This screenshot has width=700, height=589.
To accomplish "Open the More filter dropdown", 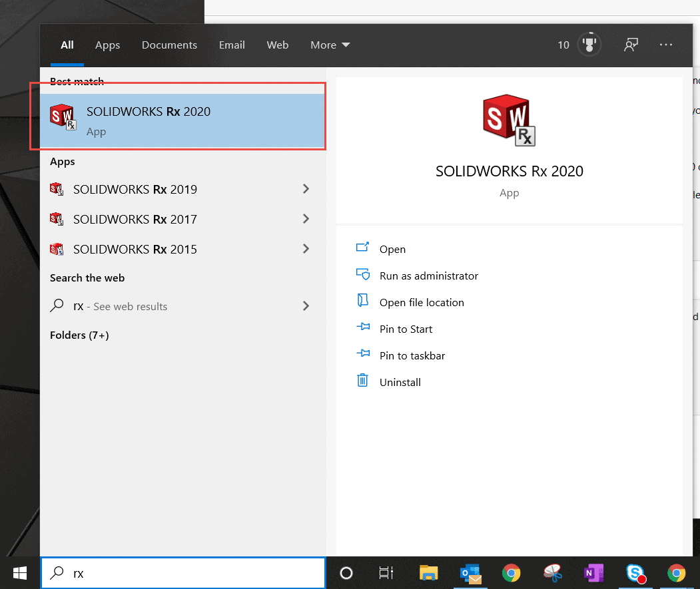I will (330, 45).
